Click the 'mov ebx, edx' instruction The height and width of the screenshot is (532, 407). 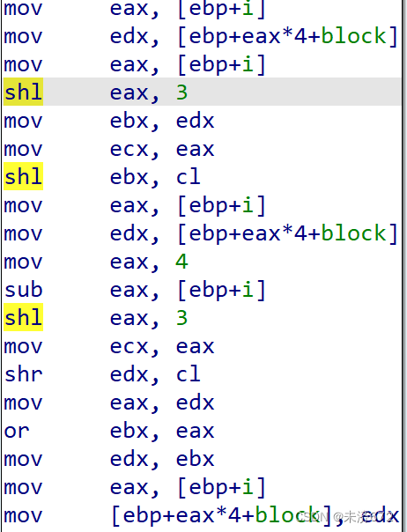(x=109, y=121)
